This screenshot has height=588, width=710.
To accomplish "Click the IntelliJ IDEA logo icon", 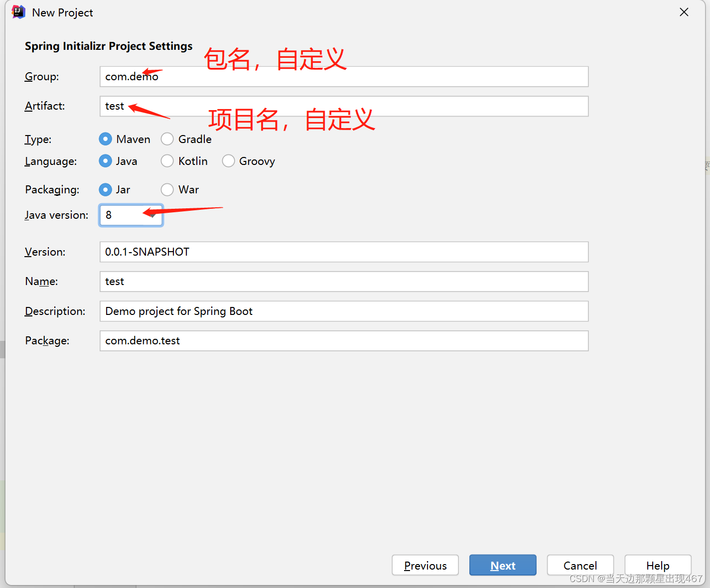I will 18,12.
